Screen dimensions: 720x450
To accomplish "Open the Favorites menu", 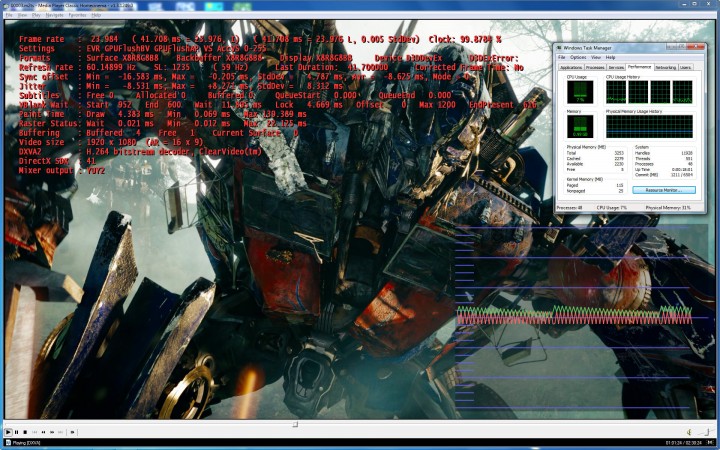I will coord(77,15).
